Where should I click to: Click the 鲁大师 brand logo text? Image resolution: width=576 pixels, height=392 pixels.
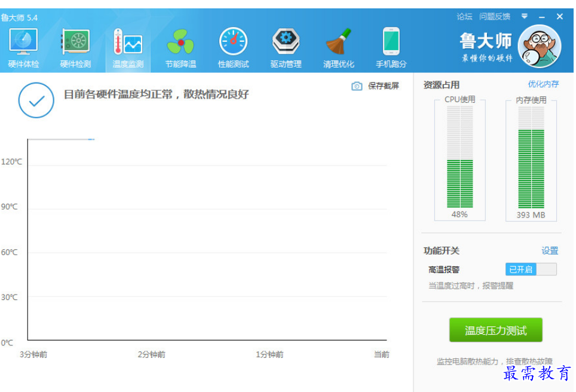pos(486,41)
